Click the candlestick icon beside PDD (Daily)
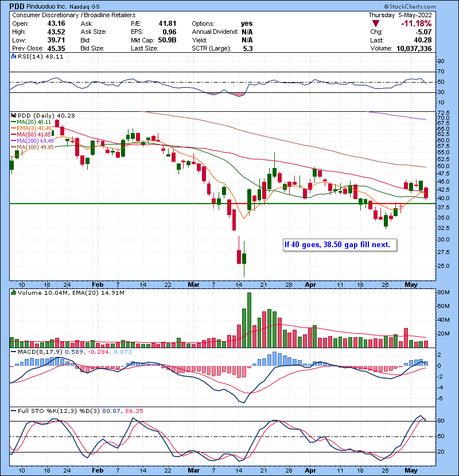The width and height of the screenshot is (459, 476). click(x=13, y=115)
